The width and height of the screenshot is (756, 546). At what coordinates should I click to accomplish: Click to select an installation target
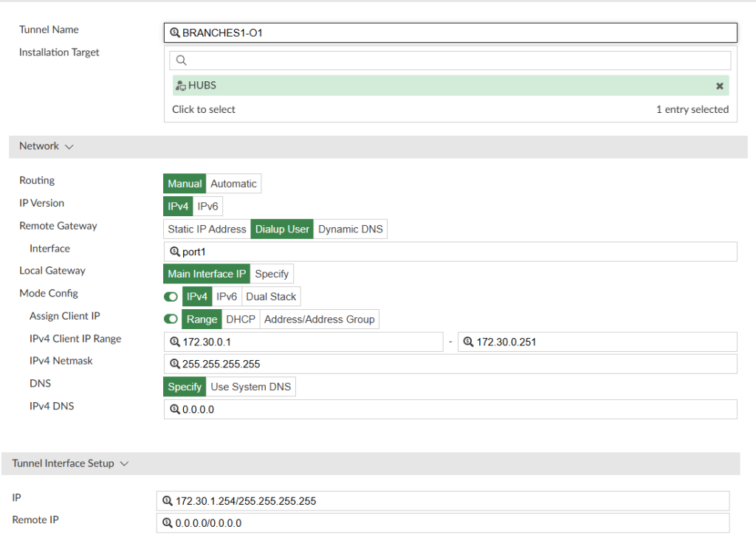[x=204, y=109]
